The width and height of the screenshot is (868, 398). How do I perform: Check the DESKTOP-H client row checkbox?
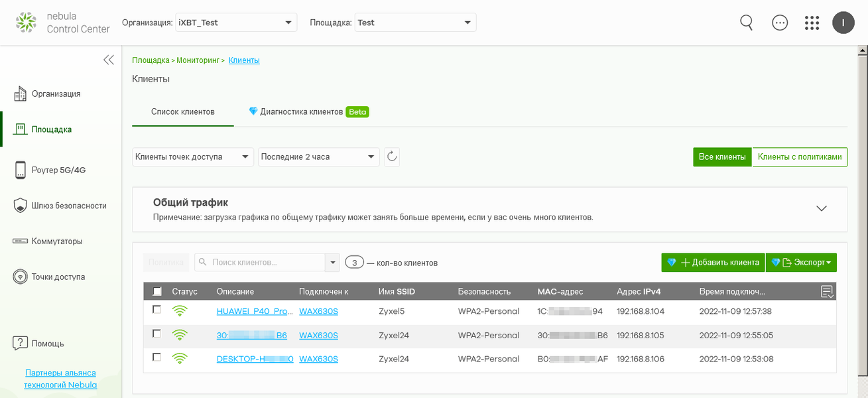click(x=157, y=358)
